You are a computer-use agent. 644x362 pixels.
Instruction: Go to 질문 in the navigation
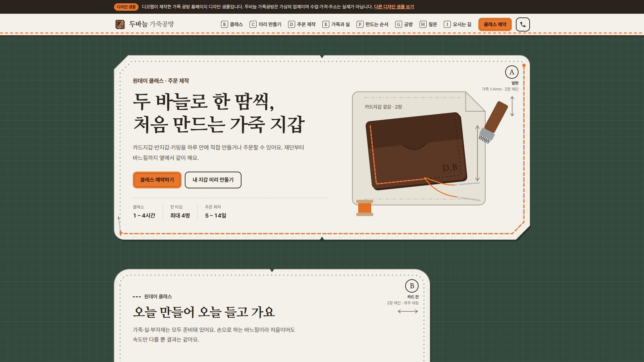point(429,24)
